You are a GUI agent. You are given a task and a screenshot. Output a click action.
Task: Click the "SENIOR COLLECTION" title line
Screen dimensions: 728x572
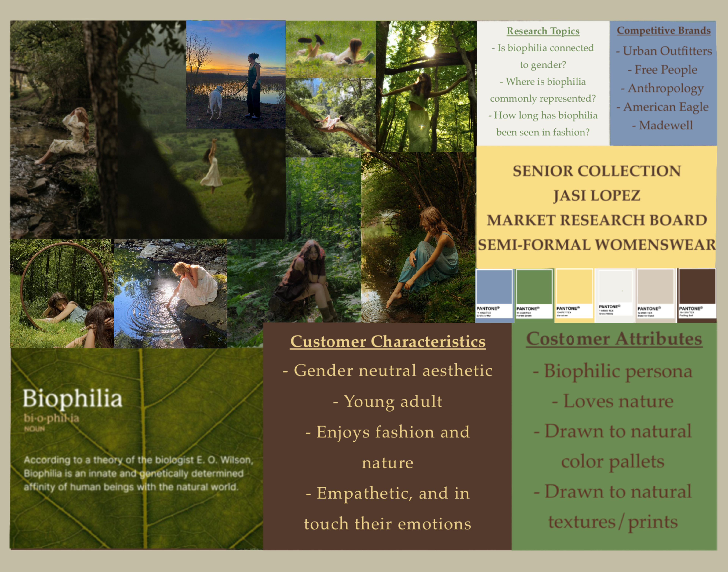(597, 171)
